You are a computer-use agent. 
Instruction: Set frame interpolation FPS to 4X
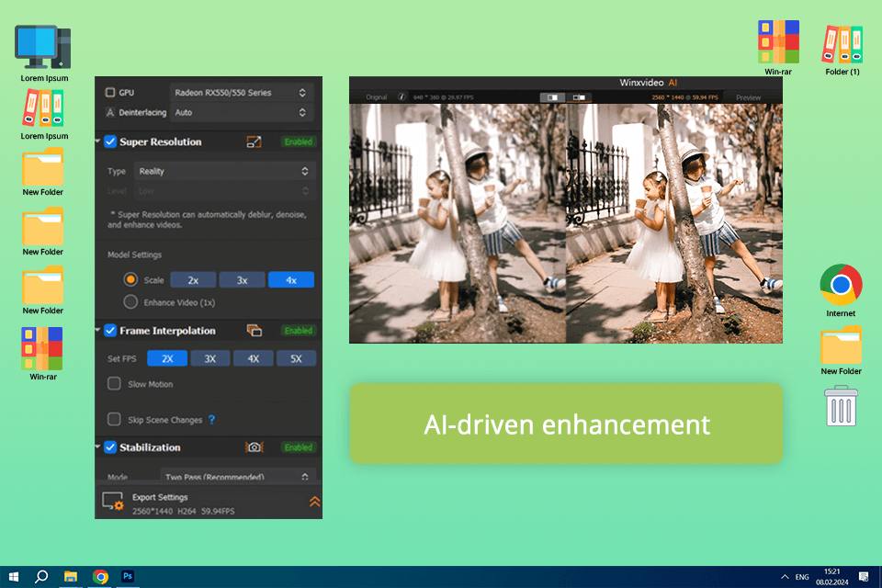[x=254, y=358]
